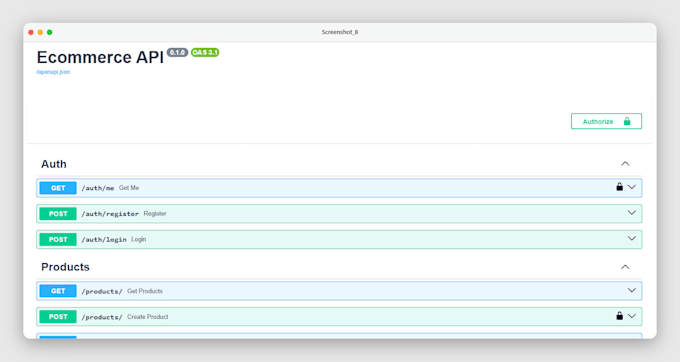This screenshot has height=362, width=680.
Task: Expand the POST /auth/register endpoint arrow
Action: pos(632,213)
